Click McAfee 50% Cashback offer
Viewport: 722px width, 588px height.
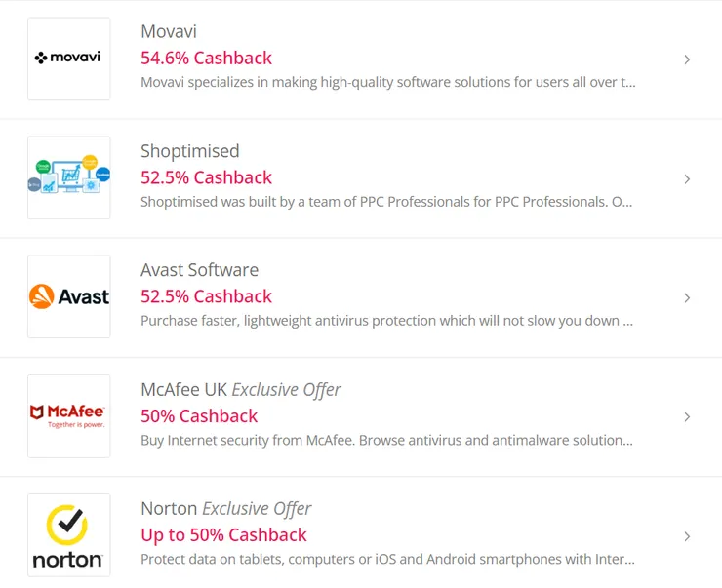199,416
